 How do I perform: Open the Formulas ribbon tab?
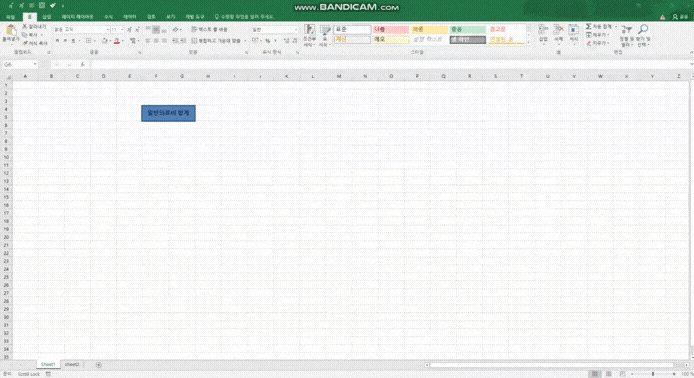108,17
